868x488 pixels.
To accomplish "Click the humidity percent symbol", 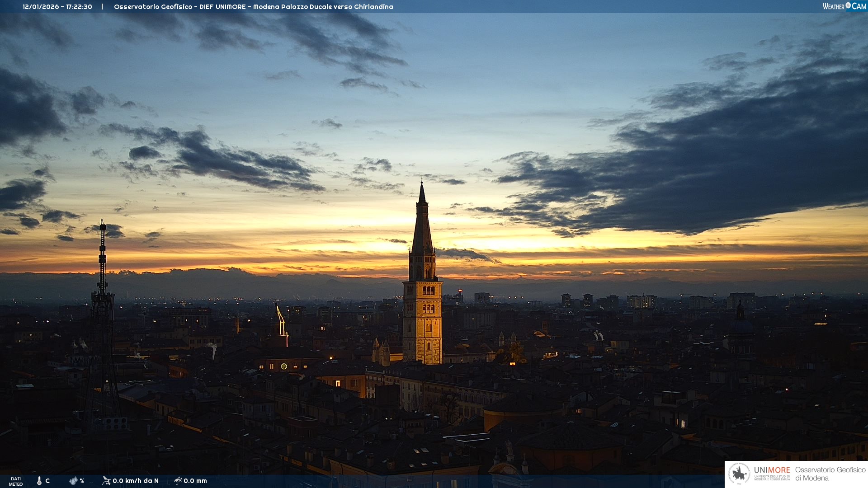I will (x=82, y=481).
